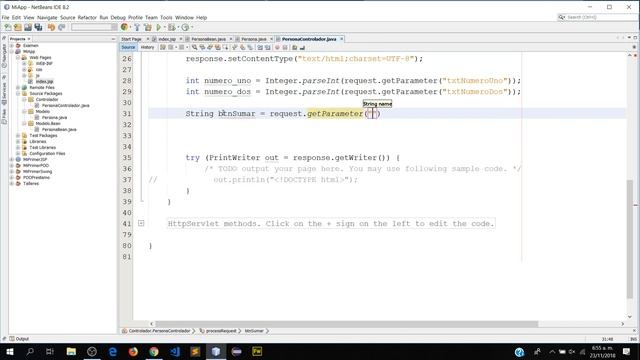Click the horizontal scrollbar of the editor

click(346, 324)
